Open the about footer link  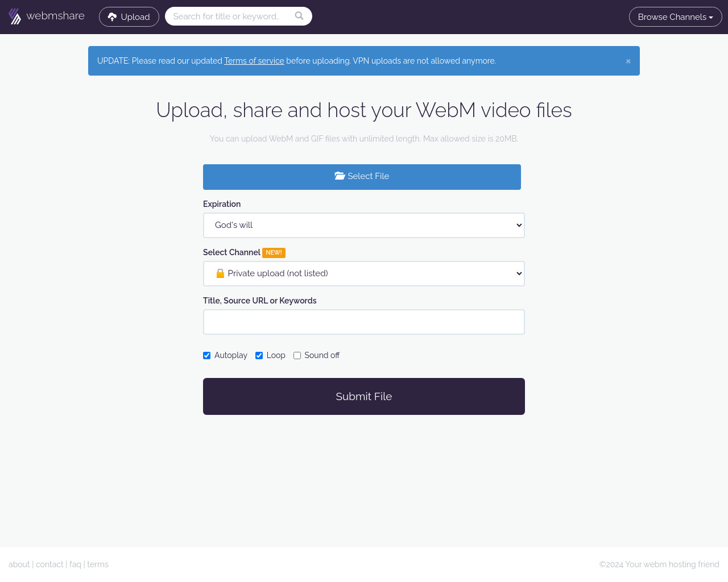coord(19,564)
